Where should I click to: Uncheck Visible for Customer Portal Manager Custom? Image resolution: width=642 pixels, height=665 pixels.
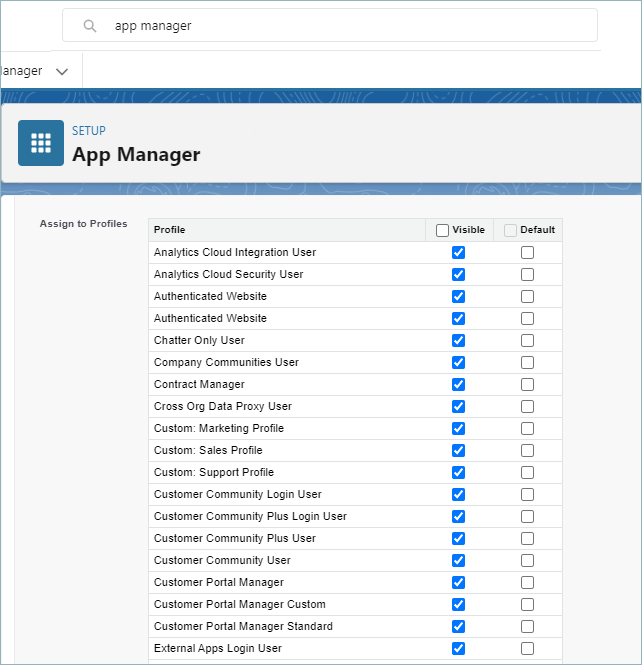click(458, 604)
